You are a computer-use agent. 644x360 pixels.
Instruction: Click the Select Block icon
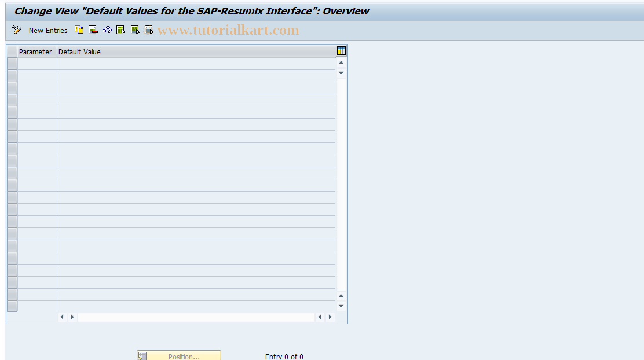135,30
